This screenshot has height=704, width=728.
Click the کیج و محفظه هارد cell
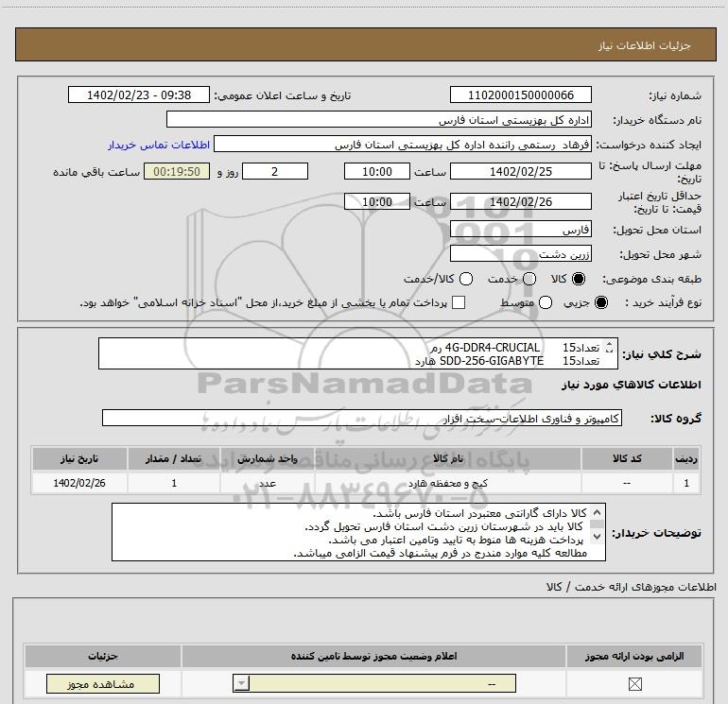[x=448, y=483]
